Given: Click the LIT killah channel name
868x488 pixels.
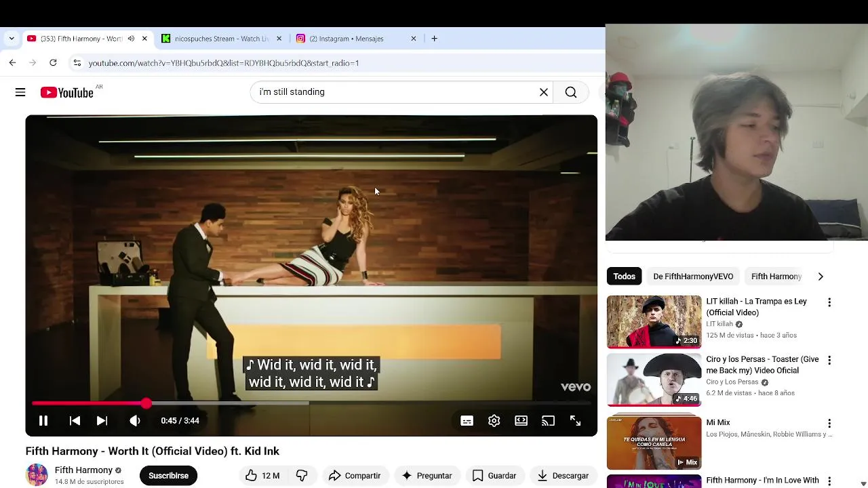Looking at the screenshot, I should 719,324.
